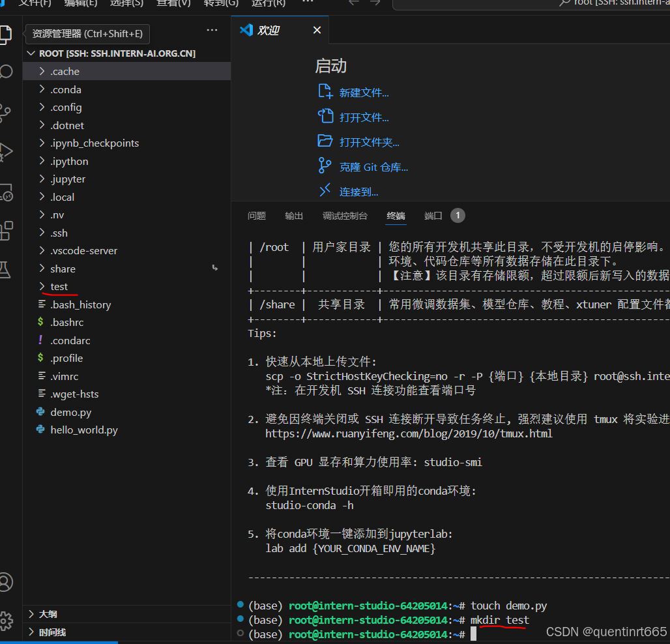Open the Explorer icon in activity bar
The height and width of the screenshot is (644, 670).
(x=5, y=35)
